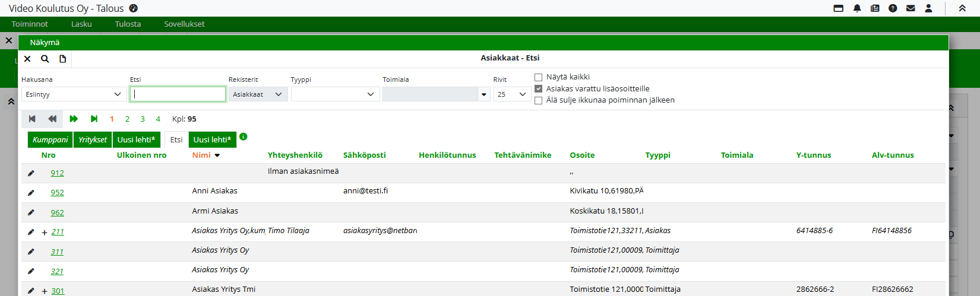This screenshot has width=980, height=296.
Task: Click the new document icon in dialog toolbar
Action: [x=62, y=59]
